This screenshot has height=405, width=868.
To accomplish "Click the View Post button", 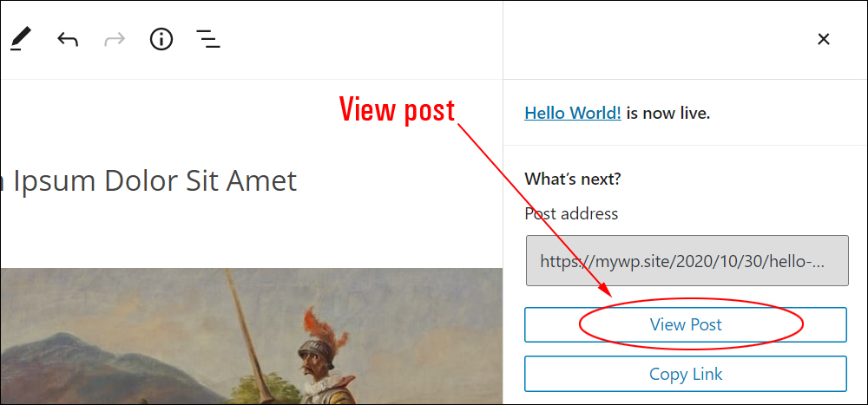I will (x=686, y=324).
